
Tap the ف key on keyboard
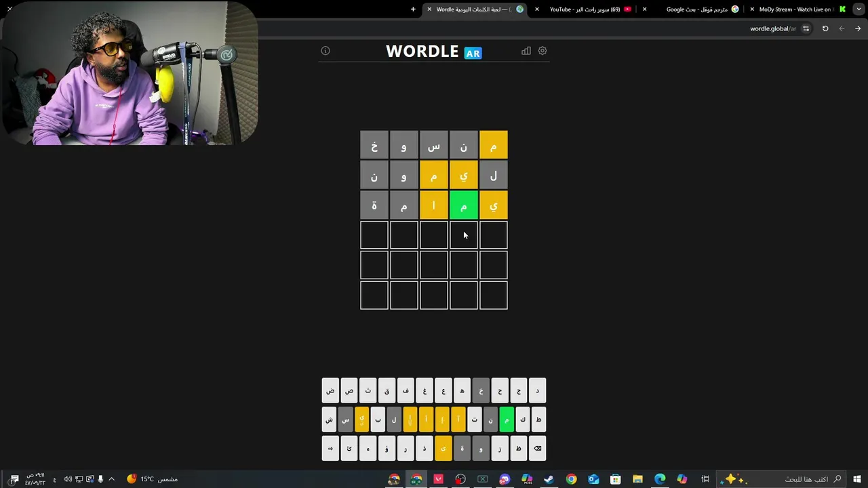pos(406,390)
